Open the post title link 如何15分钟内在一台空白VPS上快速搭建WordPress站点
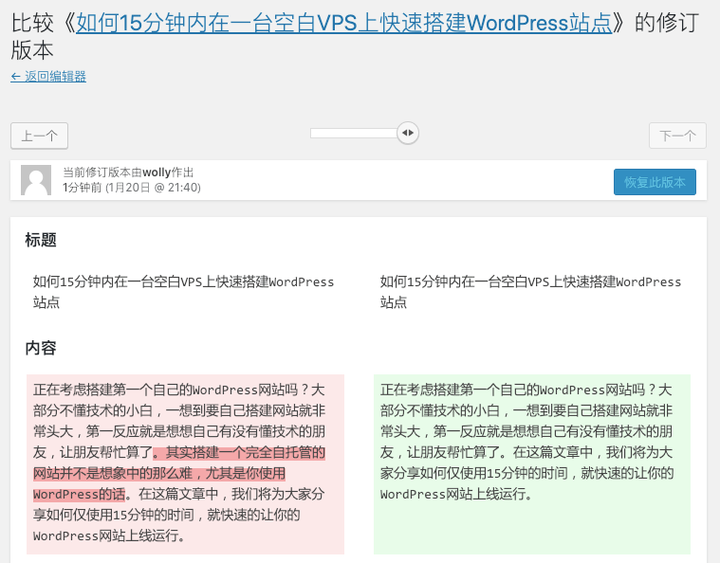Image resolution: width=720 pixels, height=563 pixels. [344, 23]
